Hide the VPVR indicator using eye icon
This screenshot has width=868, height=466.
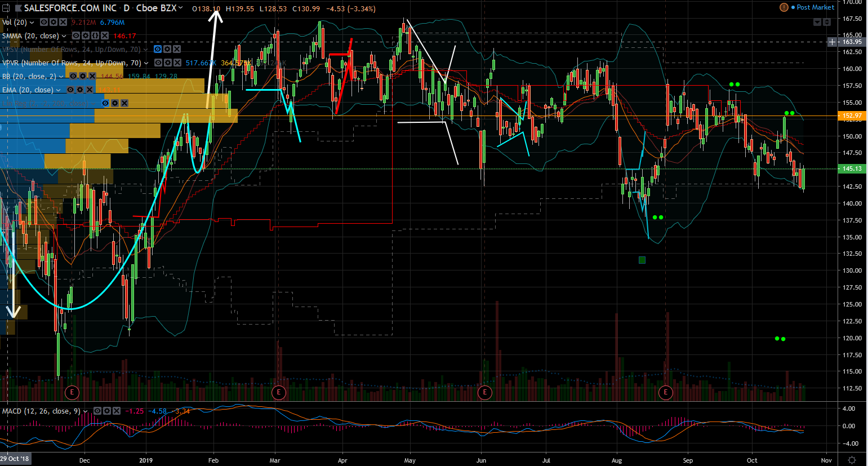click(x=158, y=63)
